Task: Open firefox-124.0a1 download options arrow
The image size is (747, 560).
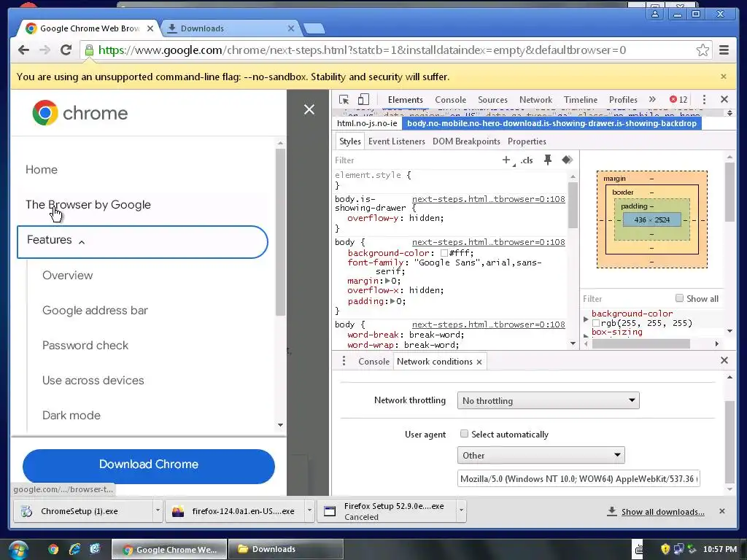Action: (309, 510)
